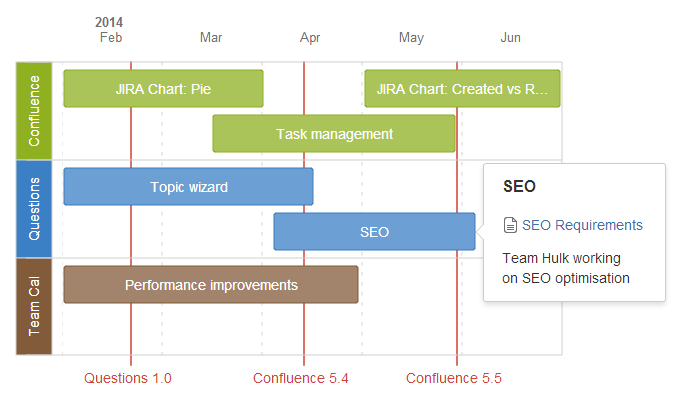Click the JIRA Chart: Created vs R... bar
This screenshot has width=677, height=402.
[x=462, y=89]
